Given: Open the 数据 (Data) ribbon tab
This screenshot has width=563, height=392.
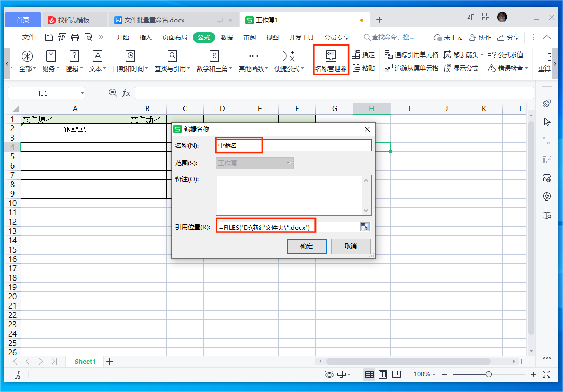Looking at the screenshot, I should tap(227, 37).
